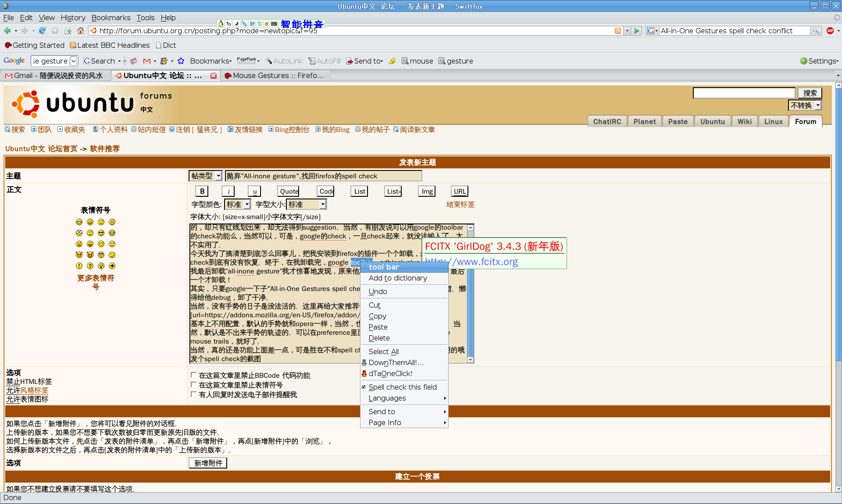Image resolution: width=842 pixels, height=504 pixels.
Task: Click the Google toolbar button icon beside Gmail
Action: [164, 61]
